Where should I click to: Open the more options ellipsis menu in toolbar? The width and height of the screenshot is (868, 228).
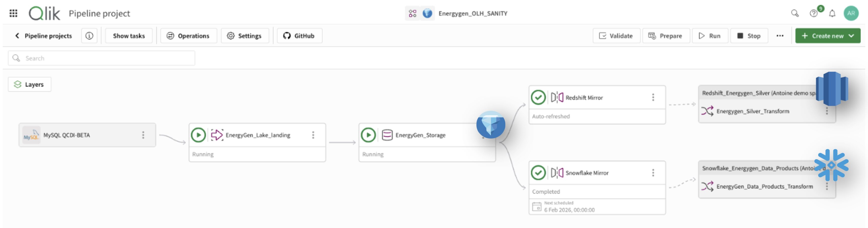[x=780, y=36]
